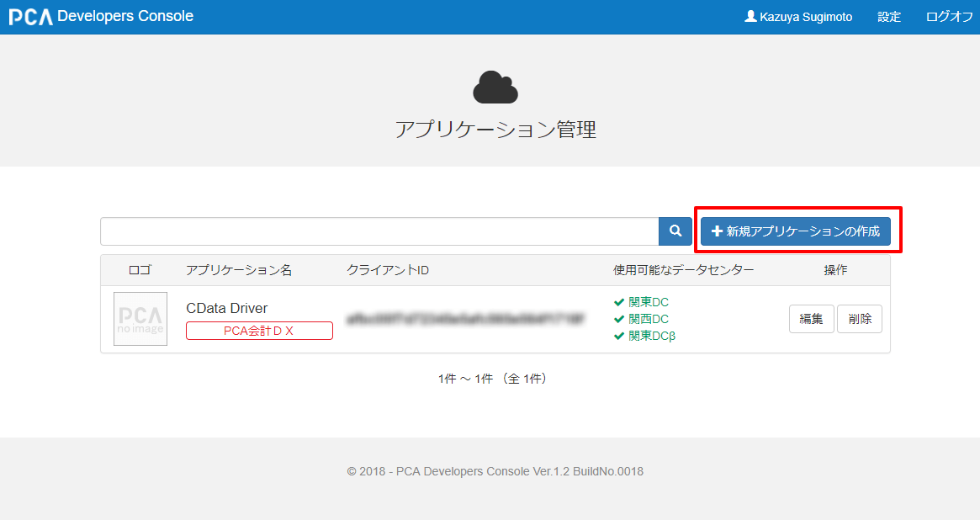Click the 使用可能なデータセンター column header
980x520 pixels.
(684, 270)
